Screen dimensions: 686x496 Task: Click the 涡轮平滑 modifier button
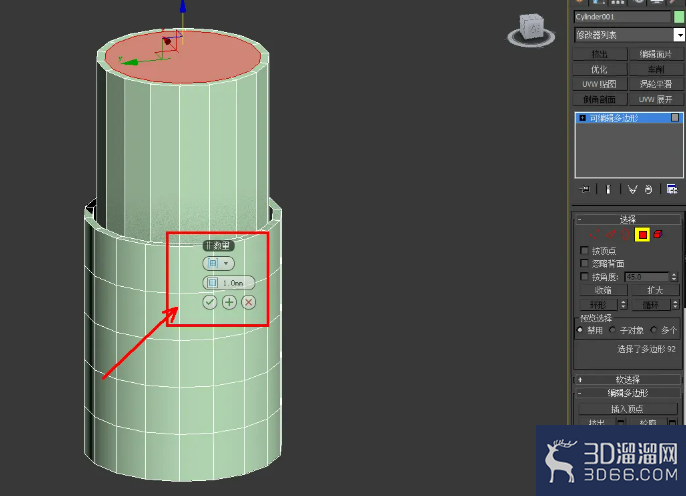click(x=655, y=84)
